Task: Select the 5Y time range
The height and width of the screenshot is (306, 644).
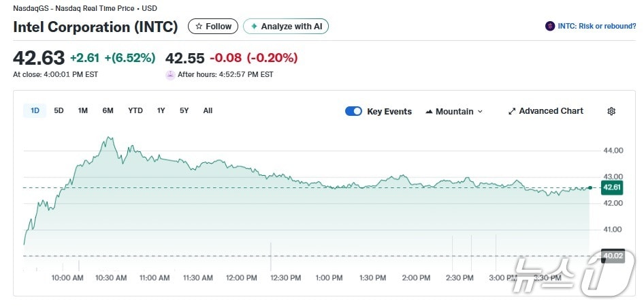Action: click(184, 110)
